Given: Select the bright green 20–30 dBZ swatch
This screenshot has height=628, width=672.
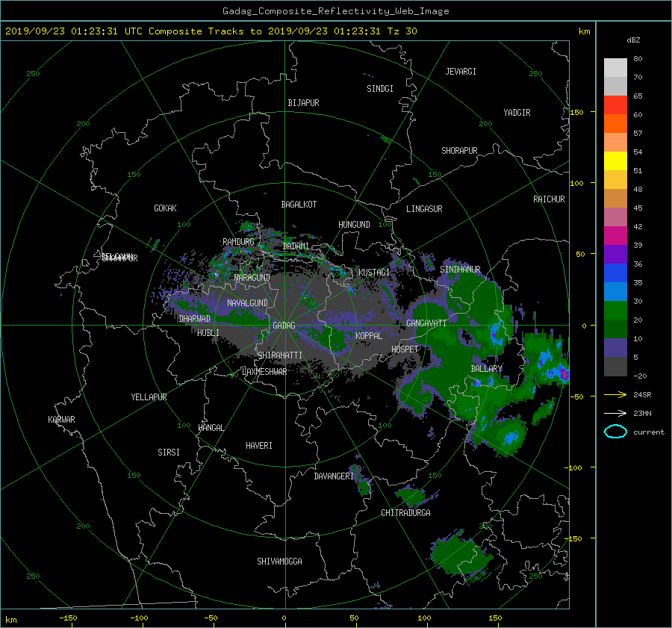Looking at the screenshot, I should (x=615, y=311).
